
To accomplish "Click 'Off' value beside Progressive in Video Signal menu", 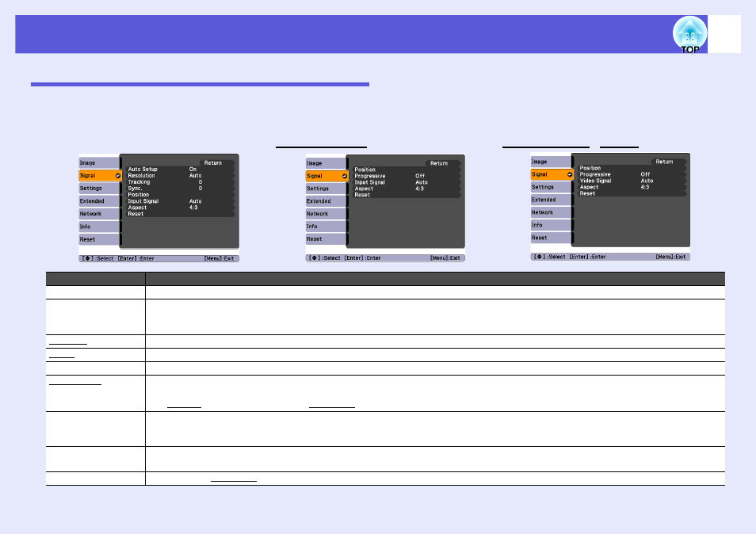I will pos(645,174).
